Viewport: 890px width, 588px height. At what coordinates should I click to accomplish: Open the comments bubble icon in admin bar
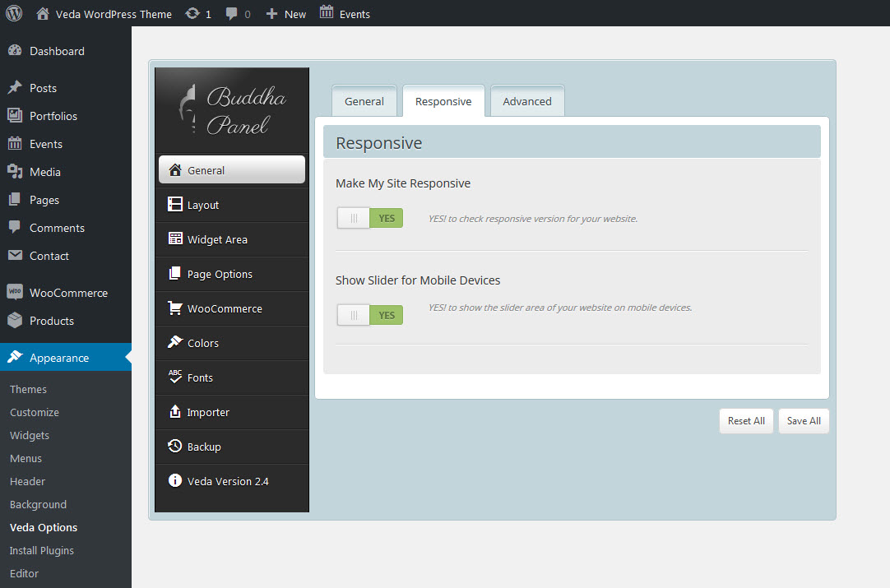pyautogui.click(x=231, y=14)
